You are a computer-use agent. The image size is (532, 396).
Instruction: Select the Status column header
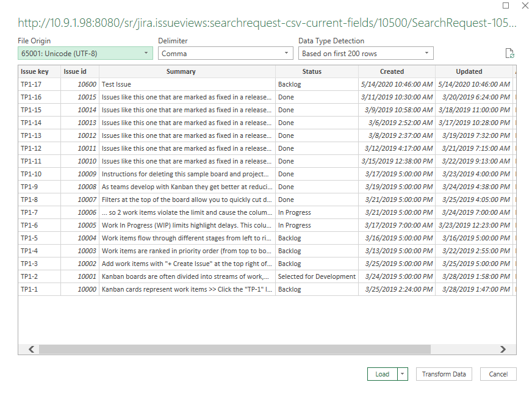click(312, 71)
